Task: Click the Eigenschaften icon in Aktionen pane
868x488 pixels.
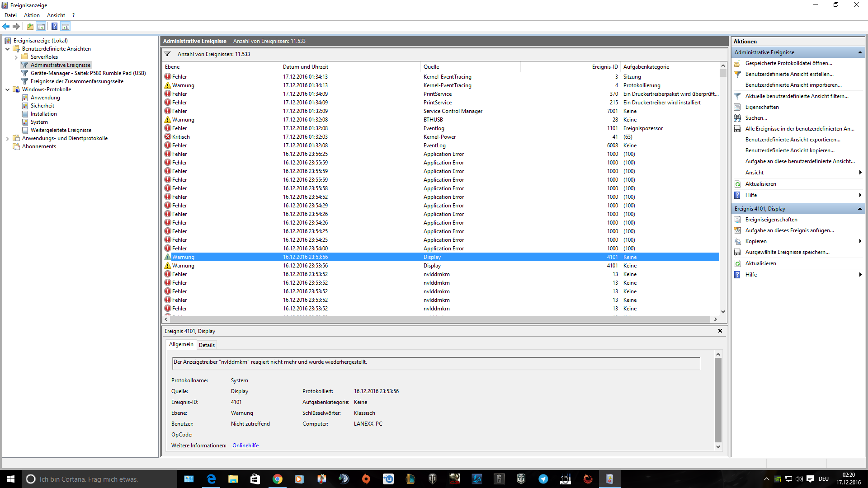Action: 737,107
